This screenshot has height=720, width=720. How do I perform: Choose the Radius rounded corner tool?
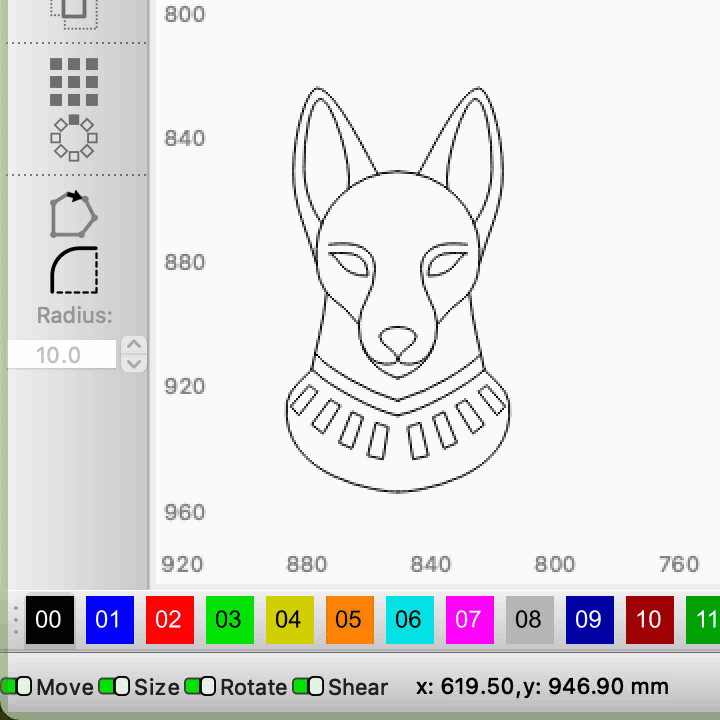[74, 270]
